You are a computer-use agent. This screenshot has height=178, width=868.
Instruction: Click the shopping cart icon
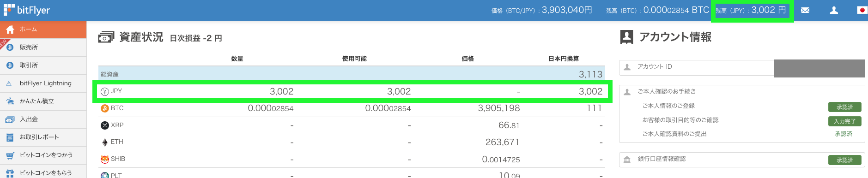click(10, 155)
